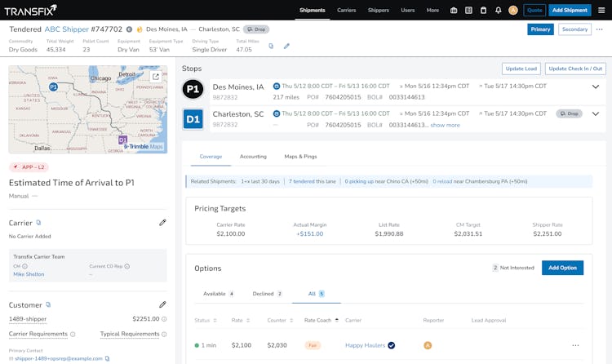Viewport: 612px width, 364px height.
Task: Click 7 tendered this lane link
Action: pyautogui.click(x=313, y=182)
